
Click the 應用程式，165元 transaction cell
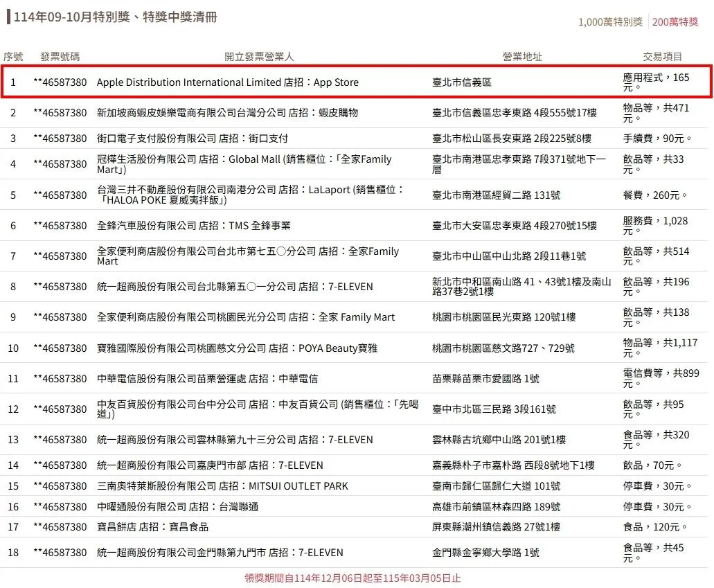tap(656, 82)
